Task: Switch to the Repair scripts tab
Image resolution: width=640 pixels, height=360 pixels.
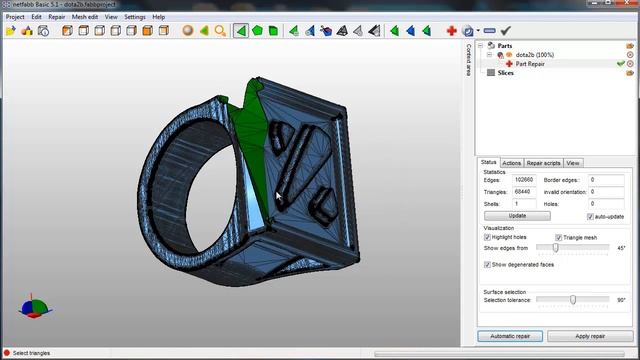Action: click(x=543, y=163)
